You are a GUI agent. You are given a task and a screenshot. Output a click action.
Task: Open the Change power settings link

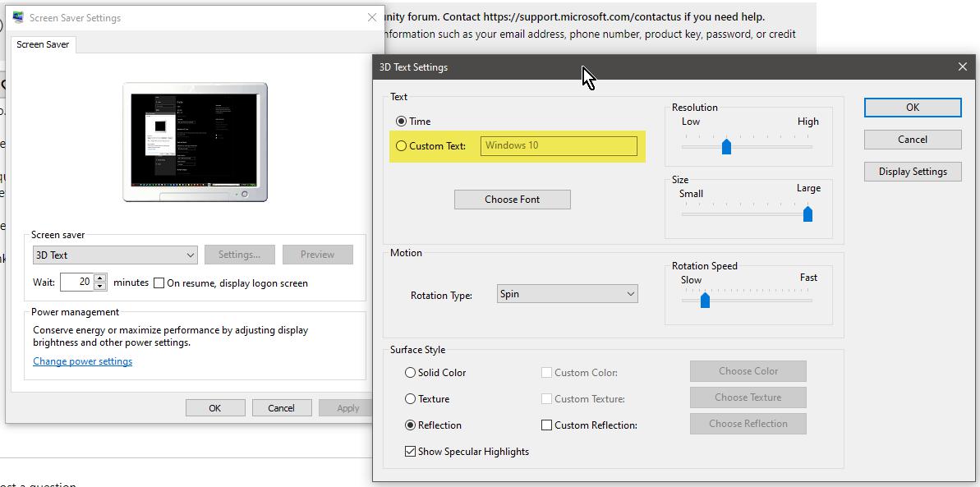click(82, 361)
